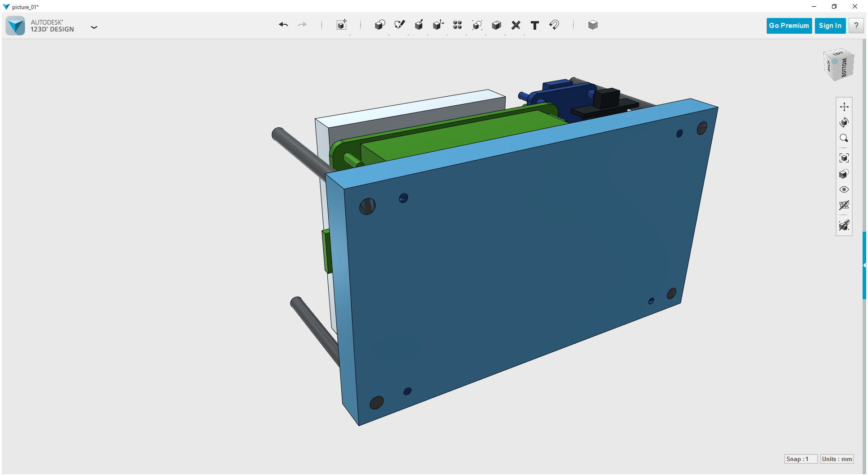Minimize the application window

tap(814, 6)
